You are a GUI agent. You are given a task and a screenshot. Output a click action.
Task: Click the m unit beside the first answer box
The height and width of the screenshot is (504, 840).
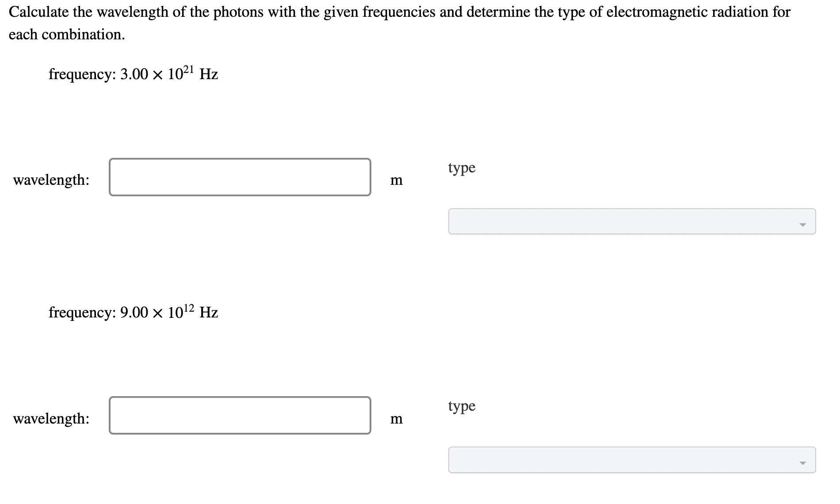pos(397,180)
